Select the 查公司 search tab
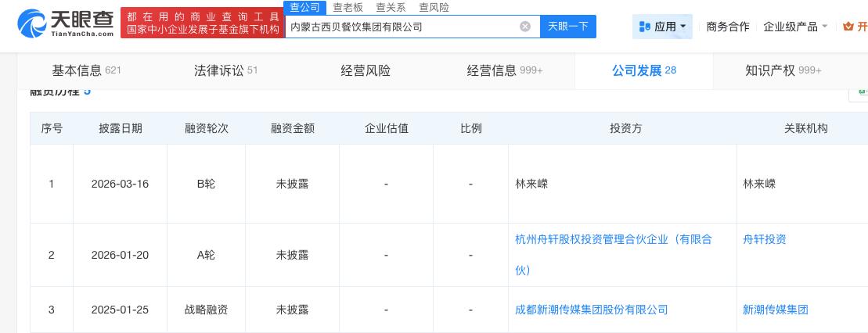868x333 pixels. click(x=305, y=7)
